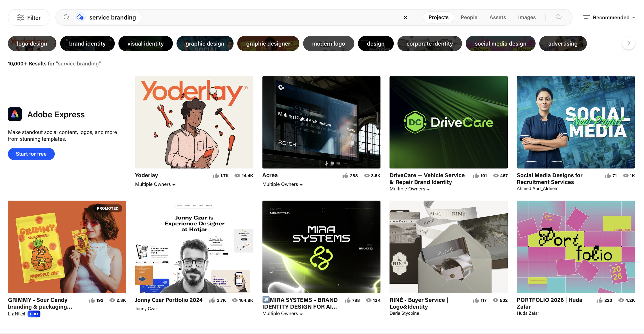Click the cloud icon beside Images tab

(x=559, y=17)
